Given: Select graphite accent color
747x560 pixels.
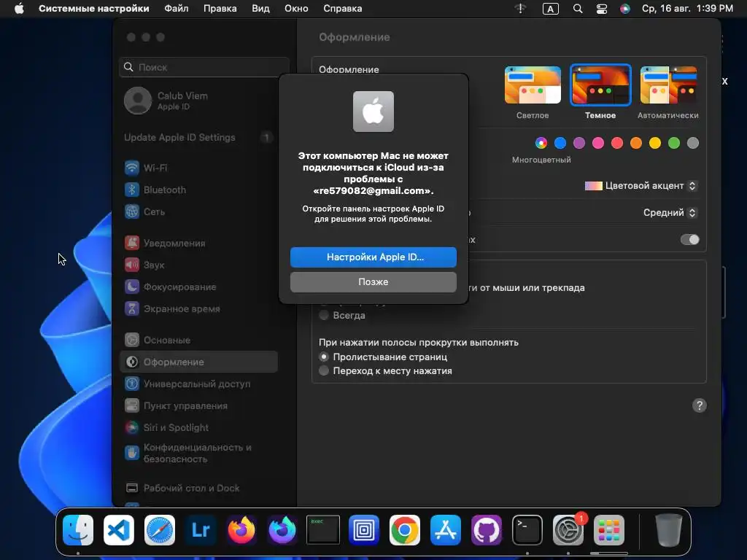Looking at the screenshot, I should coord(693,143).
